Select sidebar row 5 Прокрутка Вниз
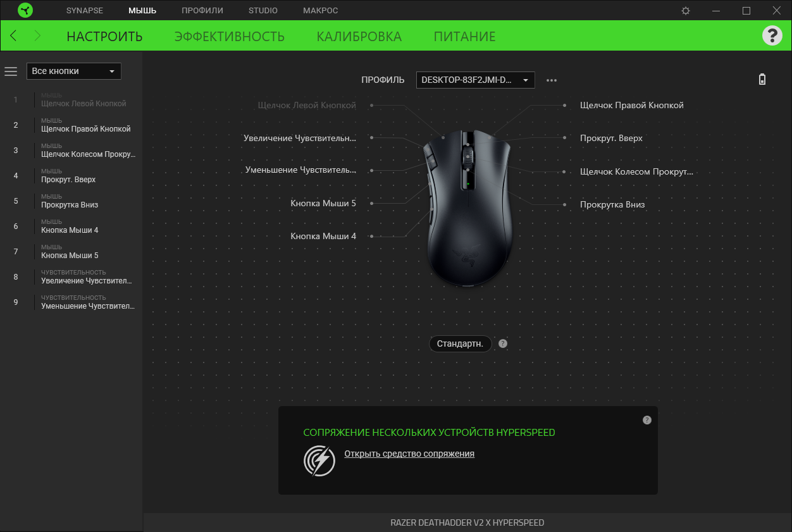792x532 pixels. tap(71, 201)
